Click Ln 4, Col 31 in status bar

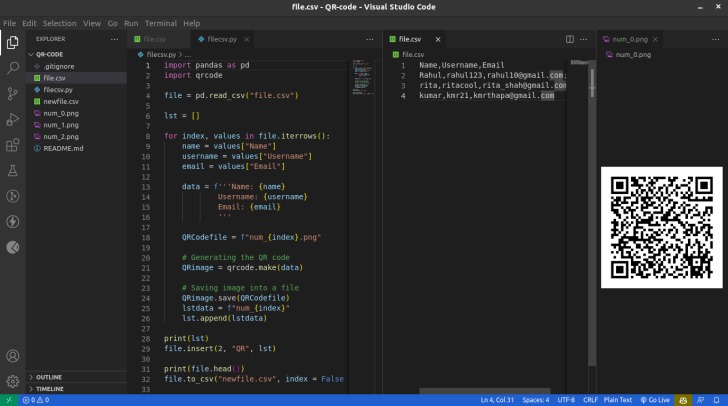point(497,400)
